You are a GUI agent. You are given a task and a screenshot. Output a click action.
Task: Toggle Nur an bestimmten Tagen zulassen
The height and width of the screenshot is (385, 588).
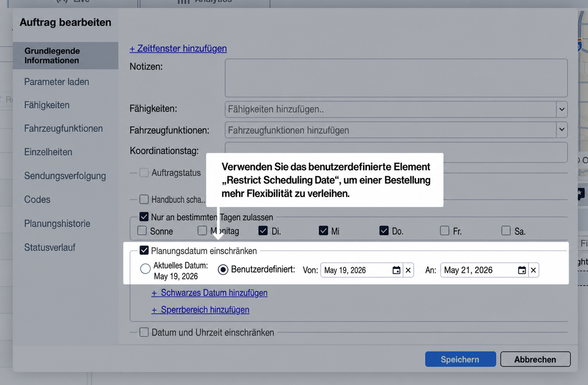(x=144, y=217)
